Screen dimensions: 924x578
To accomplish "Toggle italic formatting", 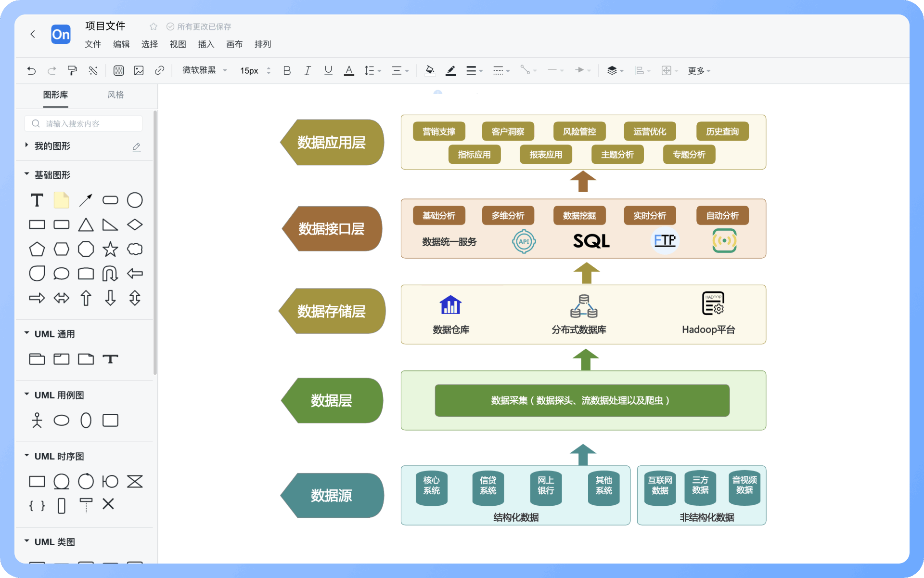I will [307, 71].
